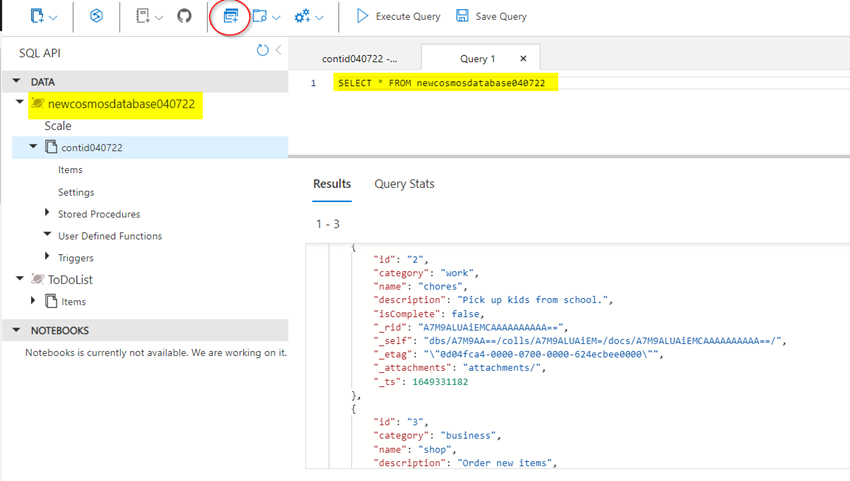
Task: Select Triggers in tree
Action: [76, 258]
